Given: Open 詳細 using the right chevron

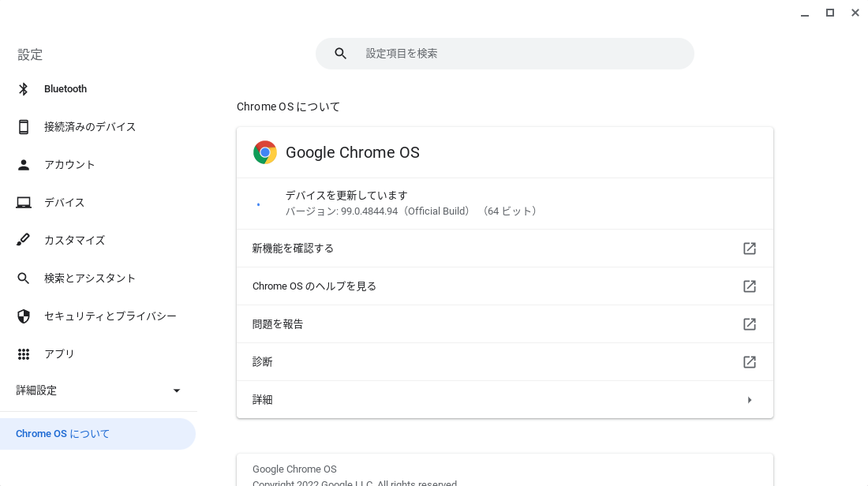Looking at the screenshot, I should pos(750,400).
